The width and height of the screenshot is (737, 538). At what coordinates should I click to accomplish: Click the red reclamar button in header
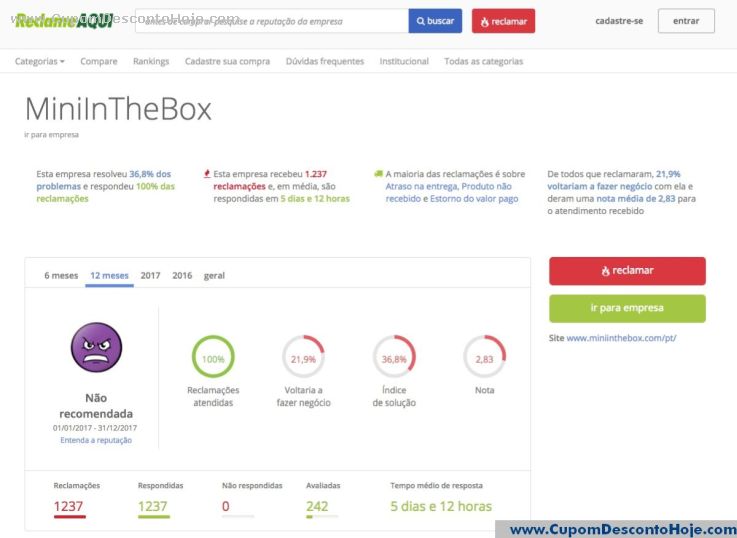[x=503, y=21]
